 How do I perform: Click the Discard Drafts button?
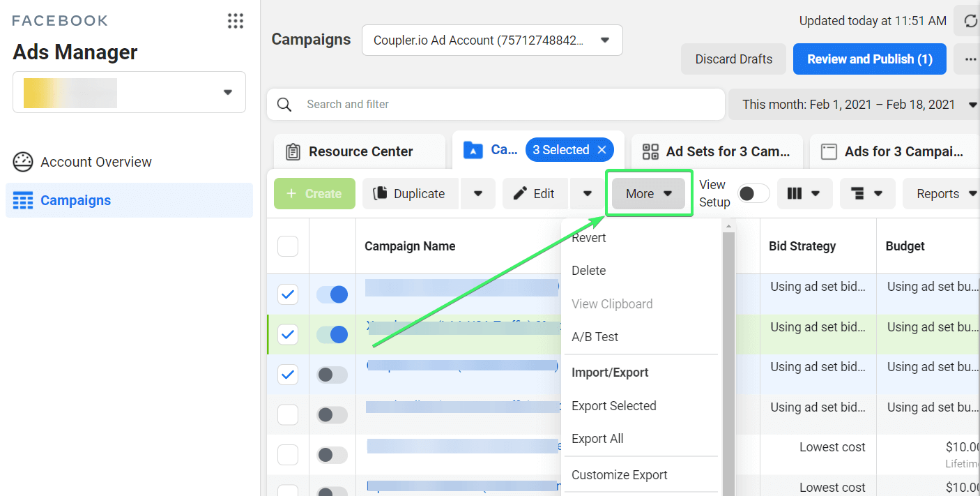(734, 59)
